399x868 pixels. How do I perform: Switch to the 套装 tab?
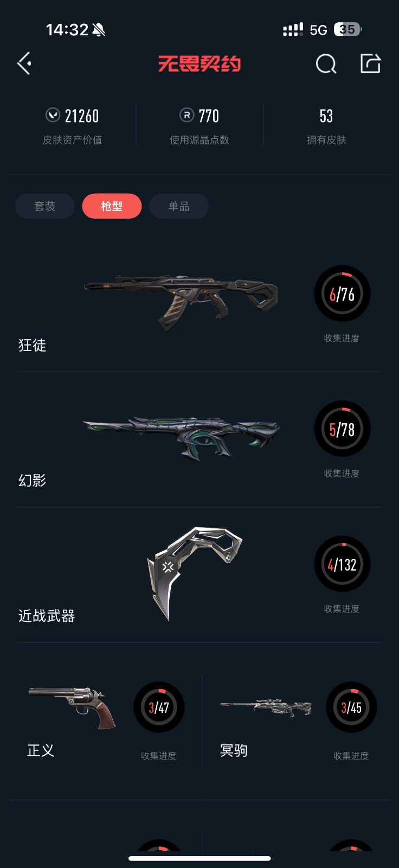(x=44, y=206)
